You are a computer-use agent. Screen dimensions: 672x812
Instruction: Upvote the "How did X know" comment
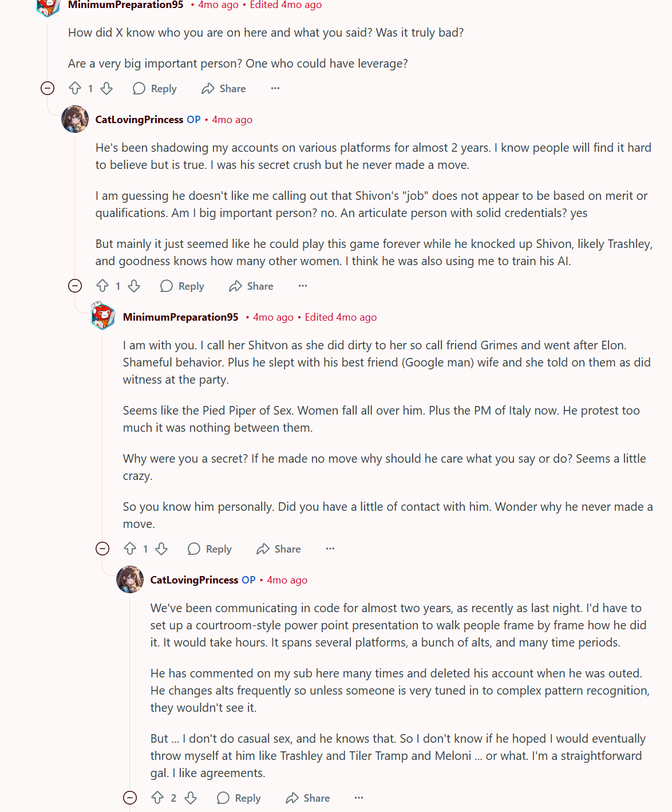click(x=75, y=88)
